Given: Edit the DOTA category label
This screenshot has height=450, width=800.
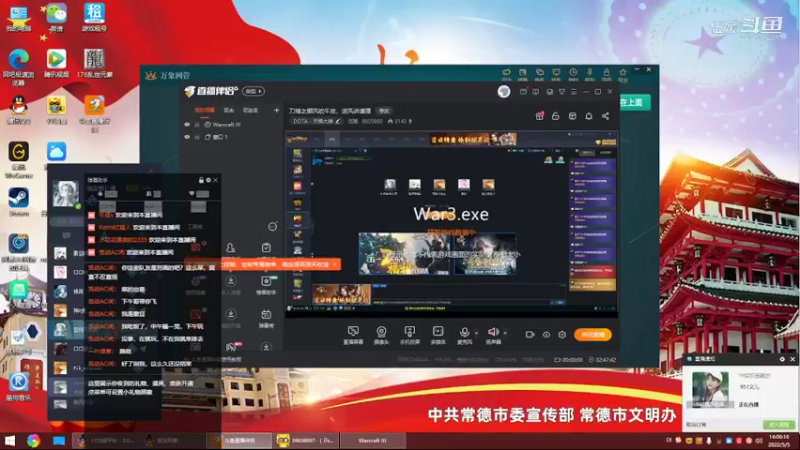Looking at the screenshot, I should point(316,121).
